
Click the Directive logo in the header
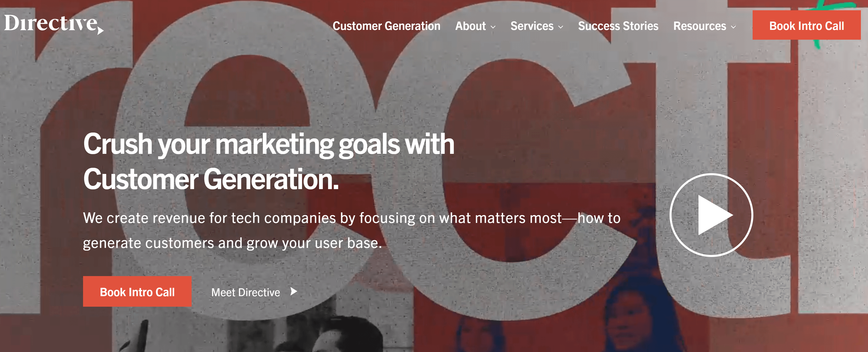pyautogui.click(x=51, y=24)
